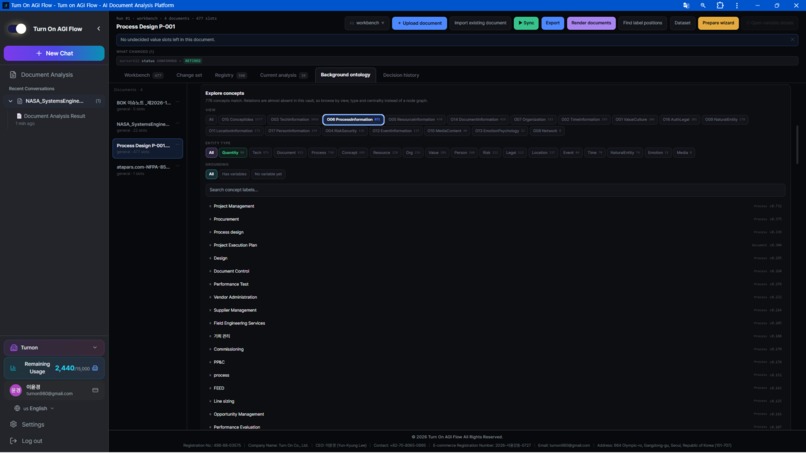This screenshot has width=806, height=453.
Task: Click the Vendor Administration concept row
Action: [x=495, y=297]
